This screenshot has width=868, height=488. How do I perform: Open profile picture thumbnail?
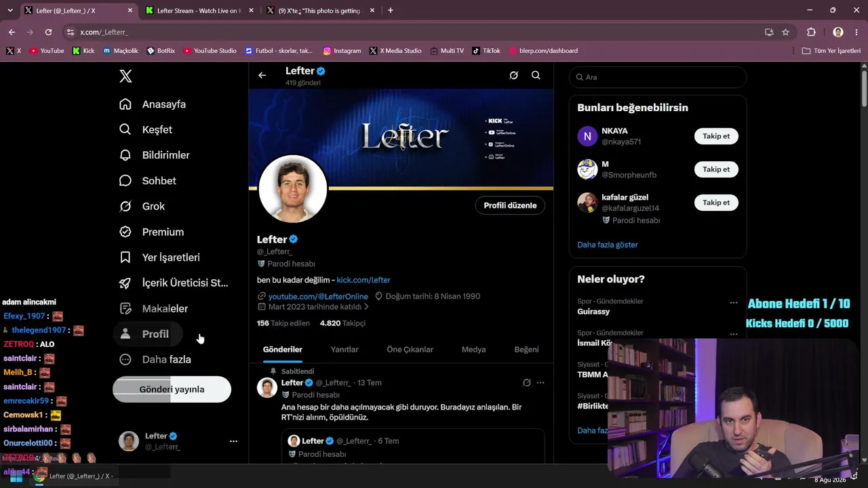293,189
